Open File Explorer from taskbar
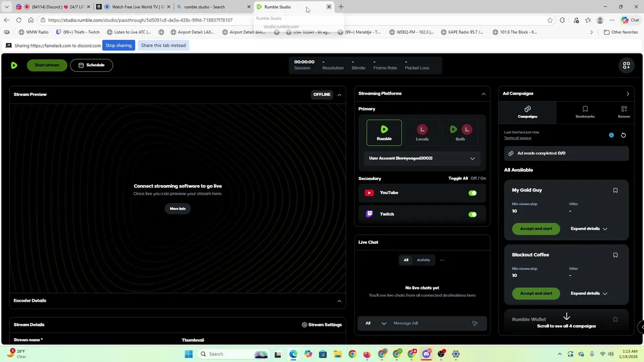The width and height of the screenshot is (644, 362). (x=337, y=354)
